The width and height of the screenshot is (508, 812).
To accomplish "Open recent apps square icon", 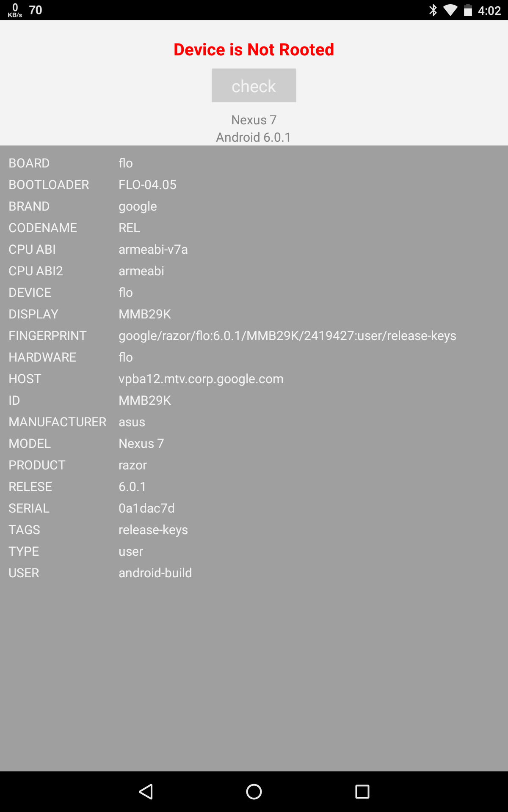I will pos(362,792).
